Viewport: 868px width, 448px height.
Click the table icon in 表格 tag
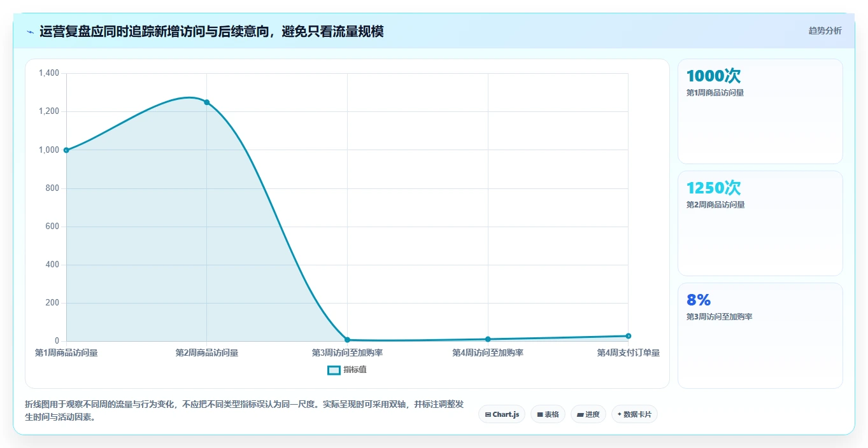540,414
